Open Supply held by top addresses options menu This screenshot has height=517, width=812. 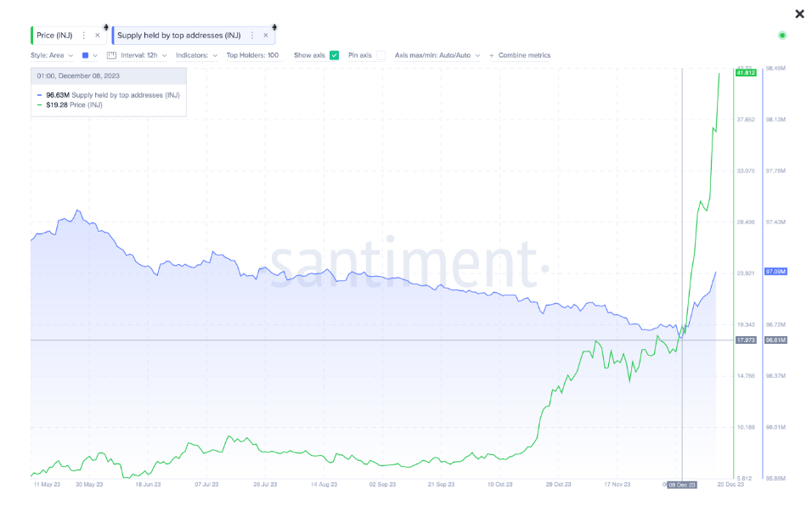pos(252,36)
